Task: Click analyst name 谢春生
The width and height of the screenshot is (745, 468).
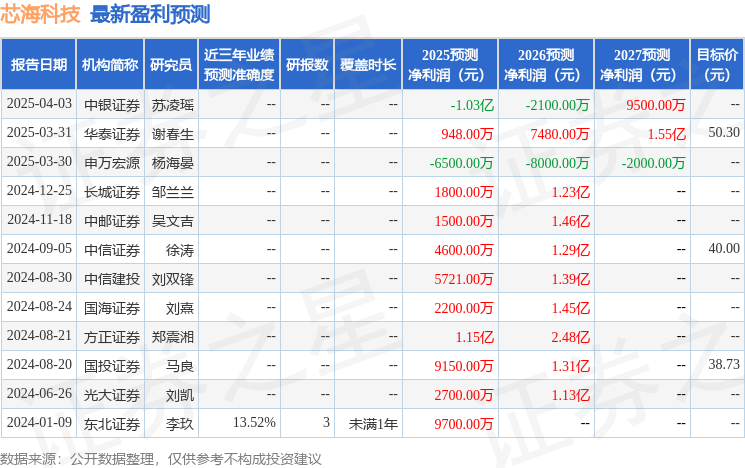Action: click(173, 133)
